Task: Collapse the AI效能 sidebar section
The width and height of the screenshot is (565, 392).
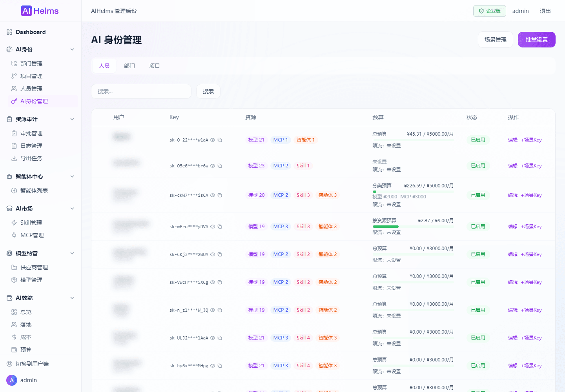Action: 72,298
